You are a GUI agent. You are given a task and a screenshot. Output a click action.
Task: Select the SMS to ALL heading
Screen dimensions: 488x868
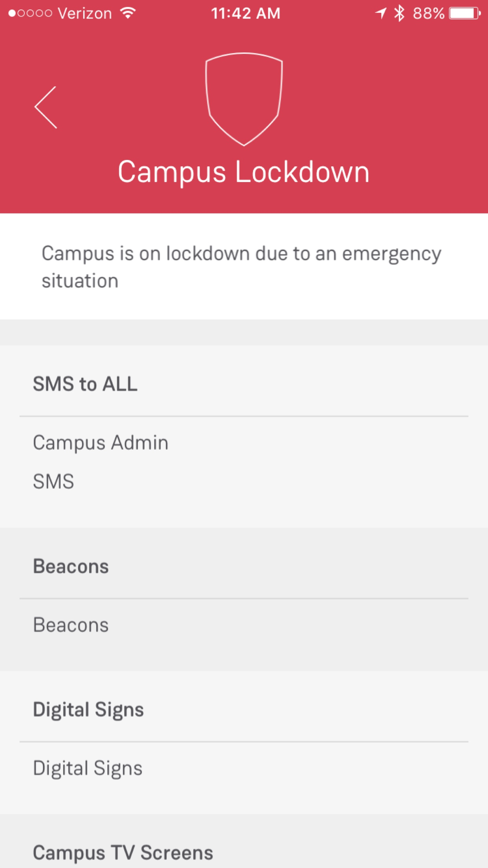point(85,384)
